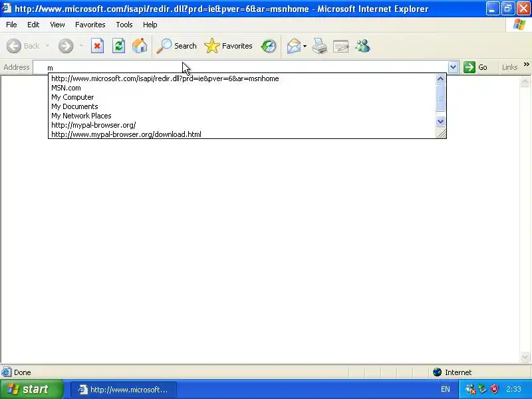Click the Links toolbar label
The image size is (532, 399).
[509, 67]
